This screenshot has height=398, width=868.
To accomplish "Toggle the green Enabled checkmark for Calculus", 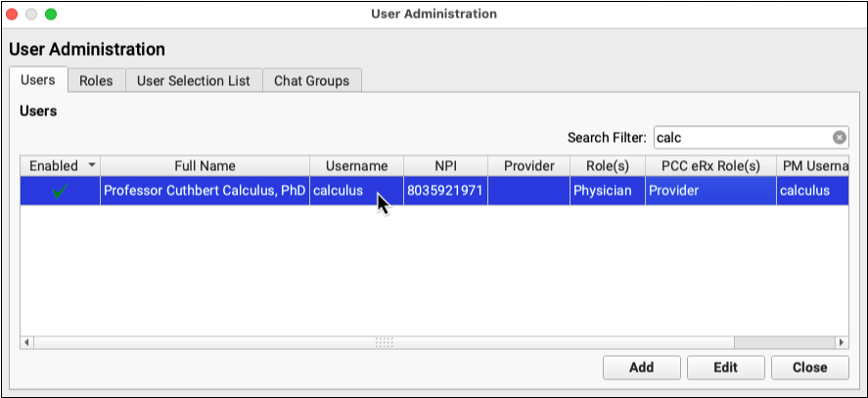I will tap(60, 192).
